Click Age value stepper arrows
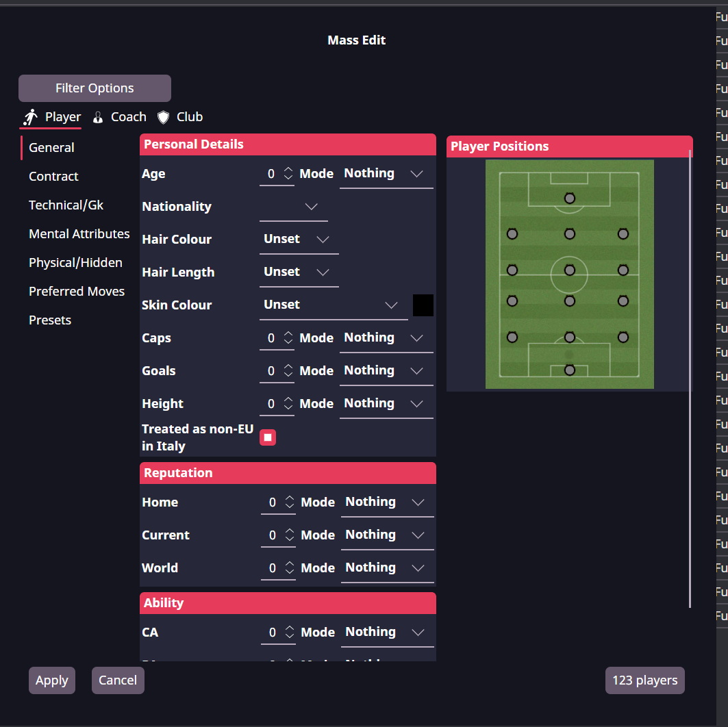 point(288,174)
